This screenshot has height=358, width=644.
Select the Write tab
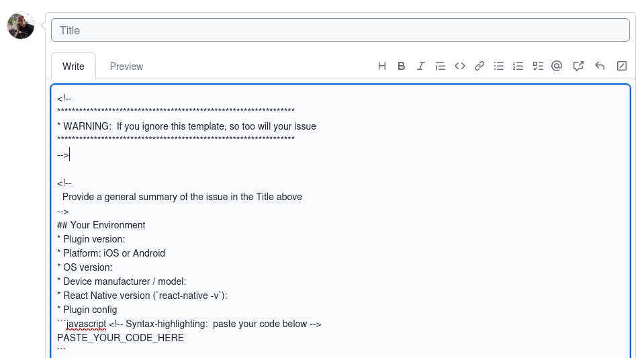click(73, 66)
